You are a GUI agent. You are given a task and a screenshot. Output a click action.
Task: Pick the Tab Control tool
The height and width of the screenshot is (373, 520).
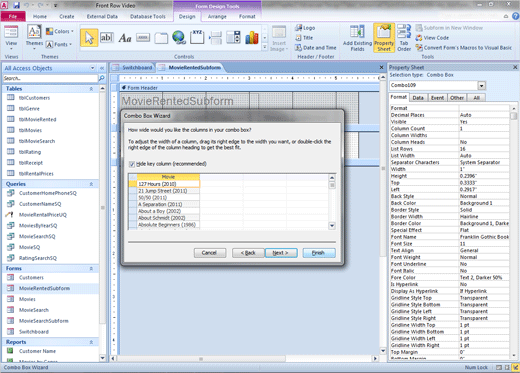coord(161,38)
